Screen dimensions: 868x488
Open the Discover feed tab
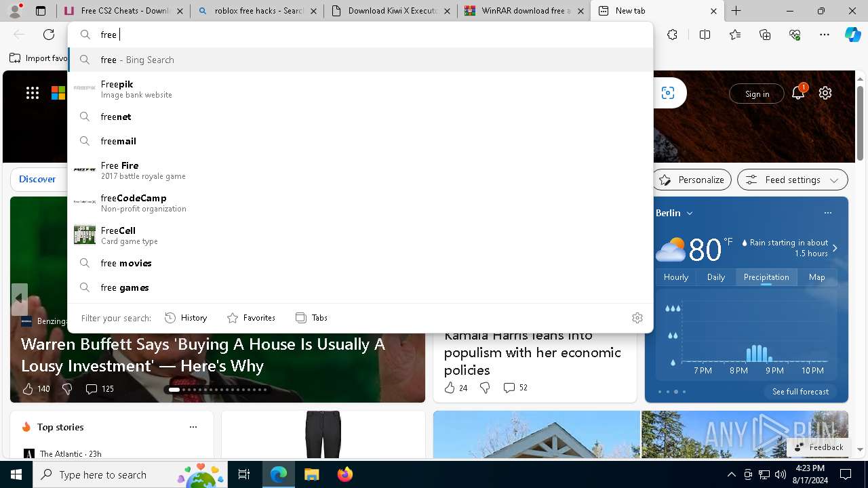[x=37, y=180]
